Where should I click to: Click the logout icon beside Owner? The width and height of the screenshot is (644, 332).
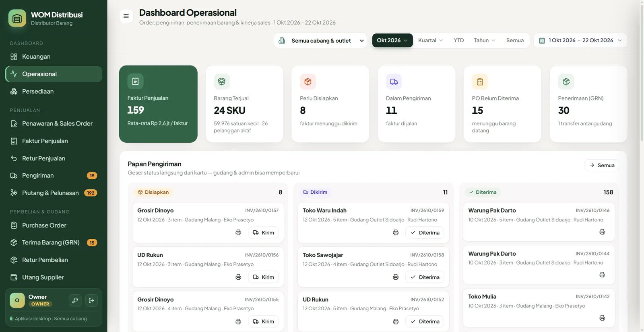[x=91, y=300]
